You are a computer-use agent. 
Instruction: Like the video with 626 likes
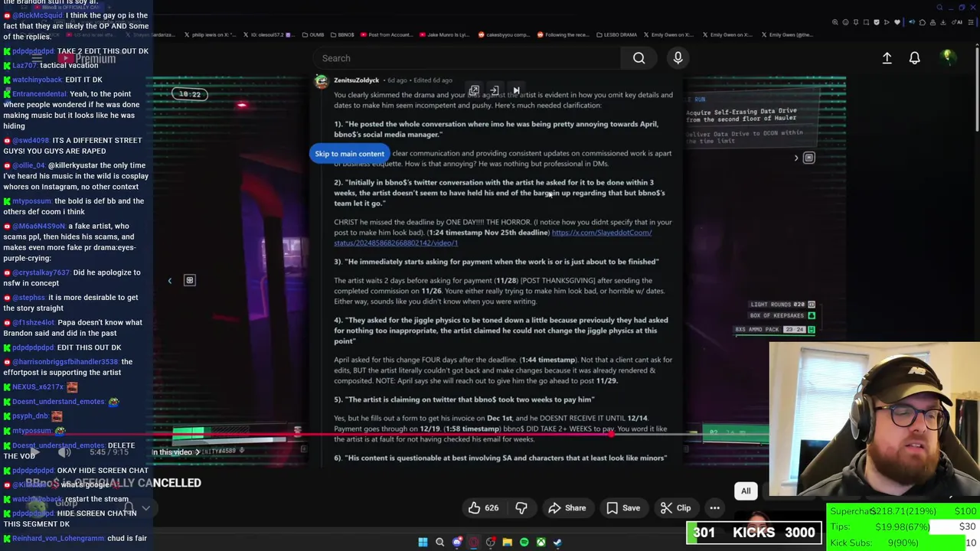tap(484, 508)
